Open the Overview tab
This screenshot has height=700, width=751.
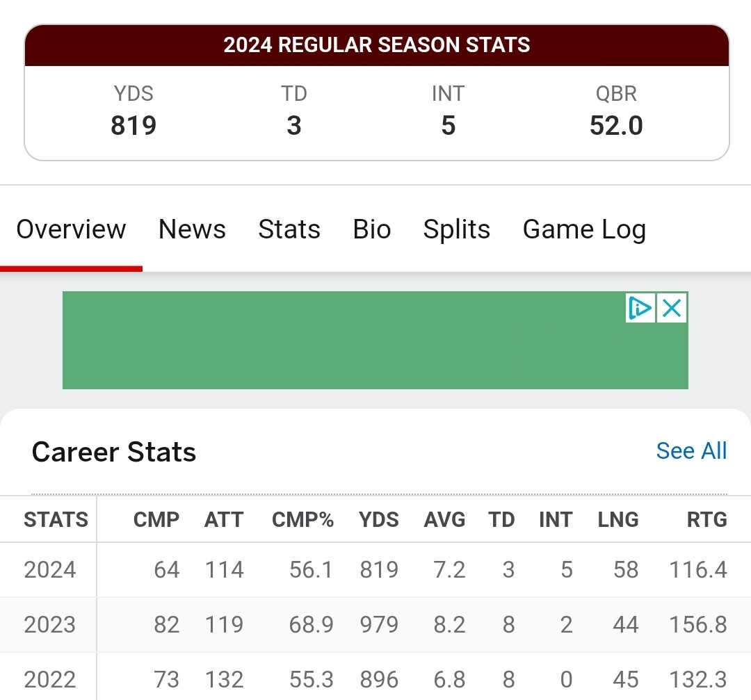[x=71, y=229]
